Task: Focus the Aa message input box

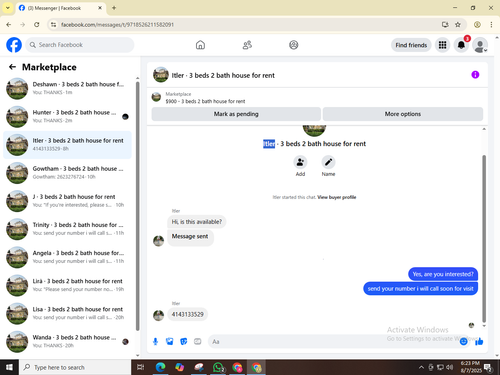Action: (x=333, y=342)
